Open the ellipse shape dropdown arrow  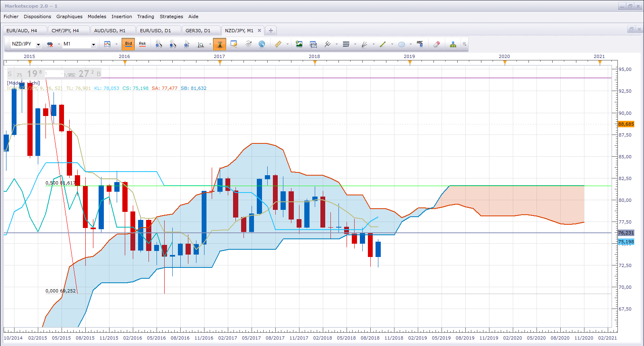pos(411,44)
